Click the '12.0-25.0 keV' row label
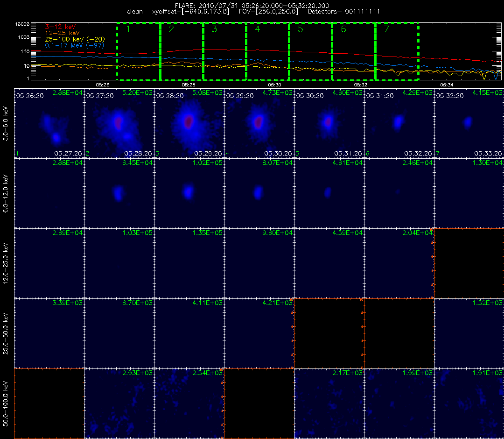This screenshot has width=504, height=439. coord(6,264)
